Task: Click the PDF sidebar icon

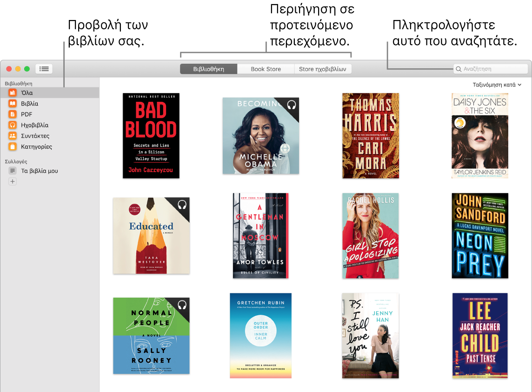Action: click(13, 114)
